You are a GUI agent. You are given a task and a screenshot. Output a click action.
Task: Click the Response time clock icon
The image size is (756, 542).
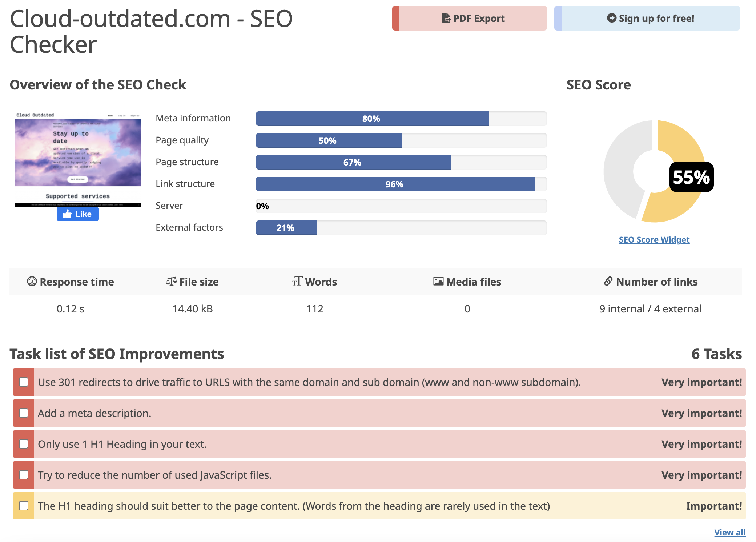32,281
